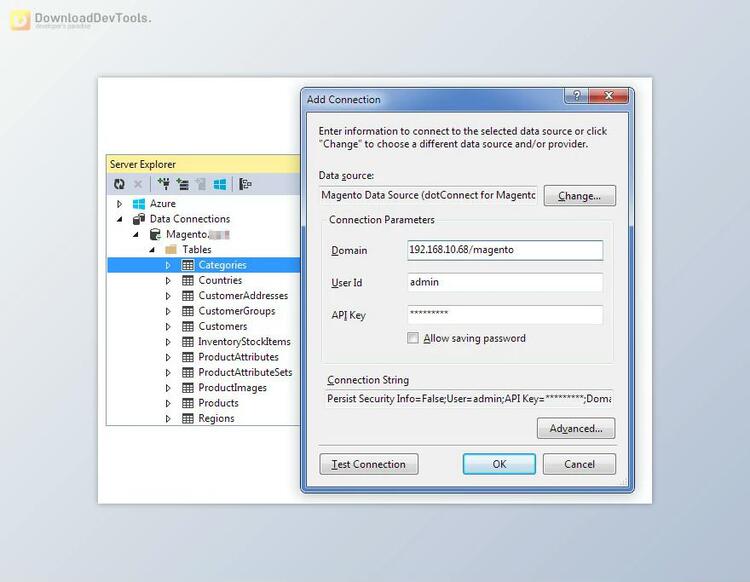This screenshot has height=582, width=750.
Task: Expand the Customers table node
Action: 168,326
